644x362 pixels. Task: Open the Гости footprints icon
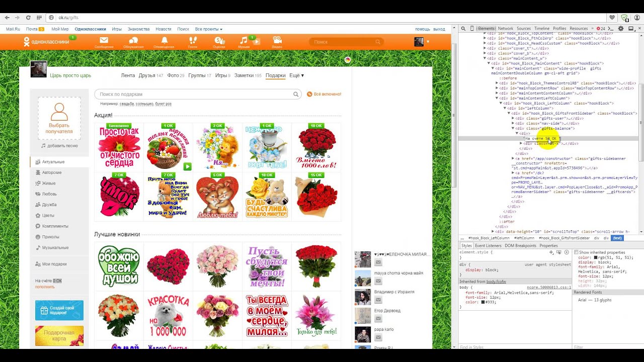193,41
